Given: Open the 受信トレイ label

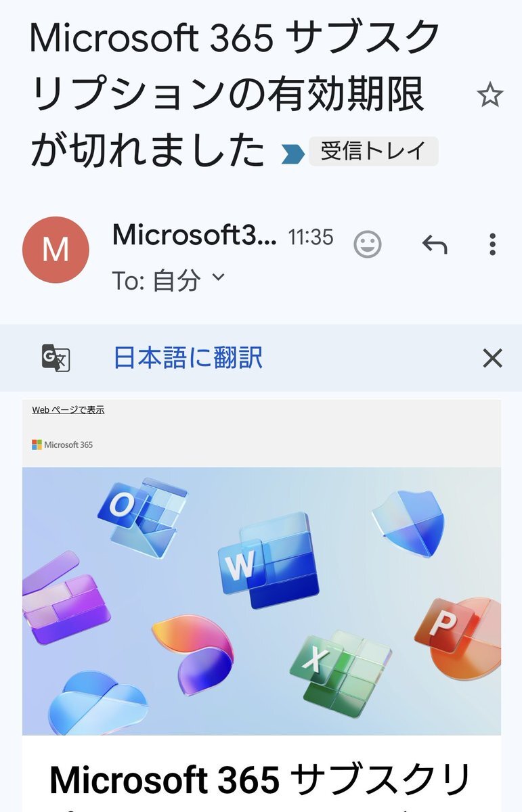Looking at the screenshot, I should [x=374, y=151].
